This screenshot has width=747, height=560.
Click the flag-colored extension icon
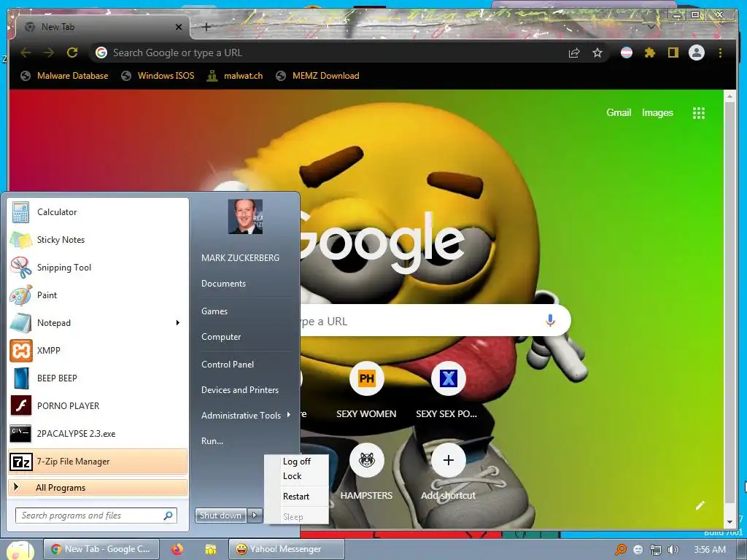(x=627, y=52)
